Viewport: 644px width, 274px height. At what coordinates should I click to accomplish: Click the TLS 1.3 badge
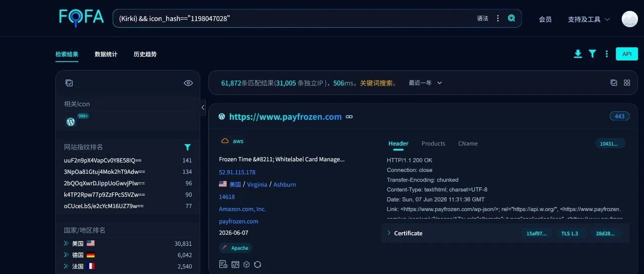[570, 234]
